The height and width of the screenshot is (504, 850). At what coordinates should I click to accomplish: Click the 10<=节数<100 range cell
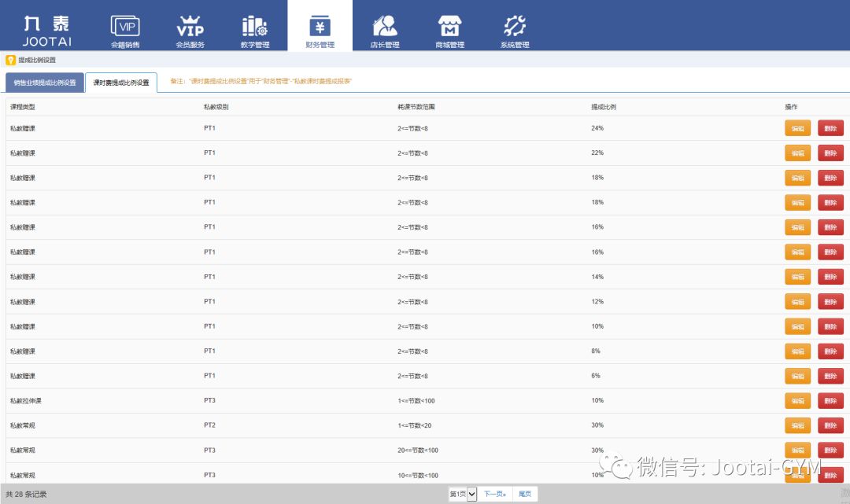418,476
